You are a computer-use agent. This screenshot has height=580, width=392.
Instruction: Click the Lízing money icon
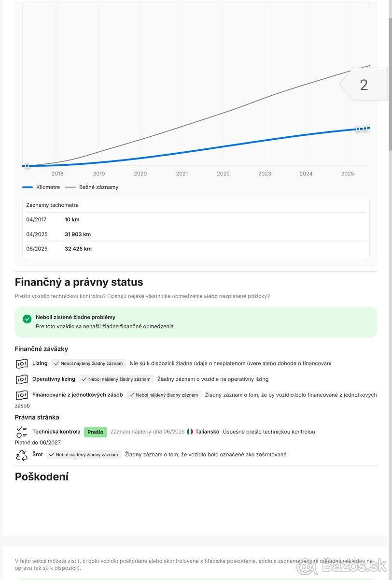[22, 363]
